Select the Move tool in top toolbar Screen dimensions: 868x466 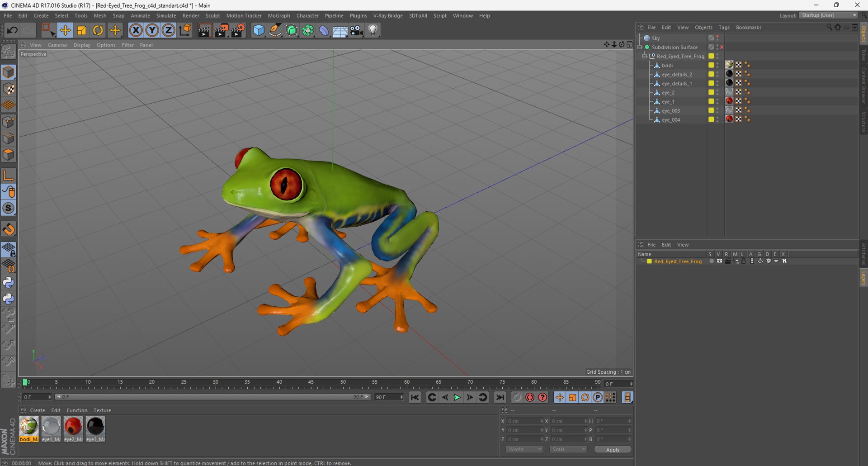click(x=65, y=30)
